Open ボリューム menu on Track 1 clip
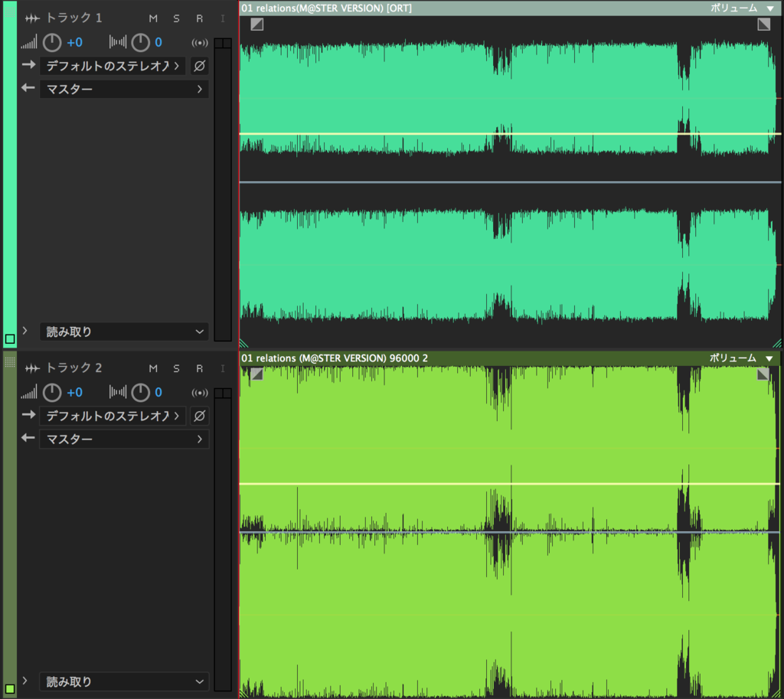The height and width of the screenshot is (699, 784). [x=742, y=8]
